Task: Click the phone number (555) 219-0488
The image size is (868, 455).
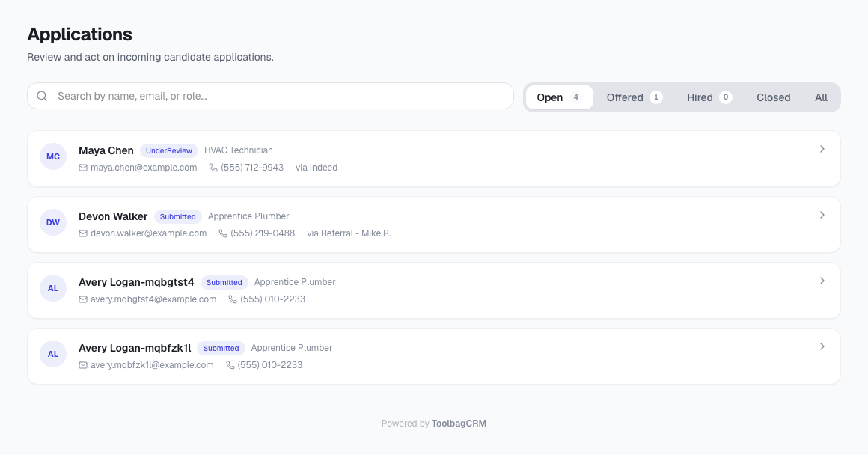Action: pyautogui.click(x=263, y=233)
